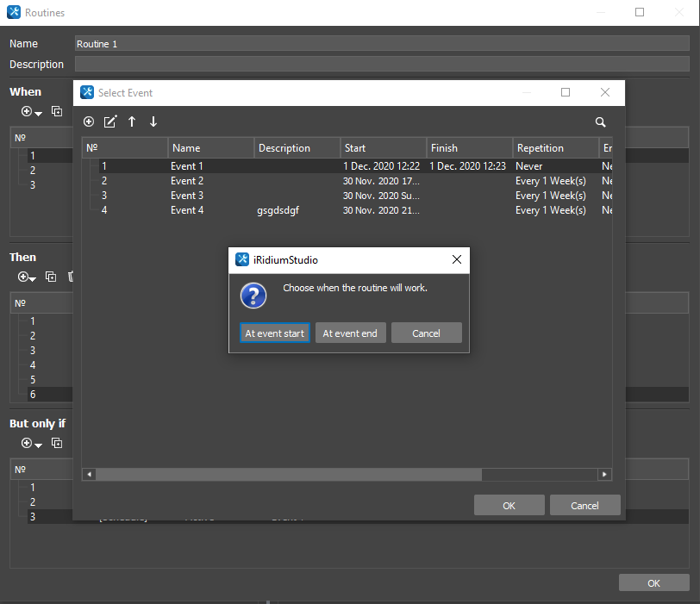The width and height of the screenshot is (700, 604).
Task: Select the Event 4 row
Action: [x=187, y=210]
